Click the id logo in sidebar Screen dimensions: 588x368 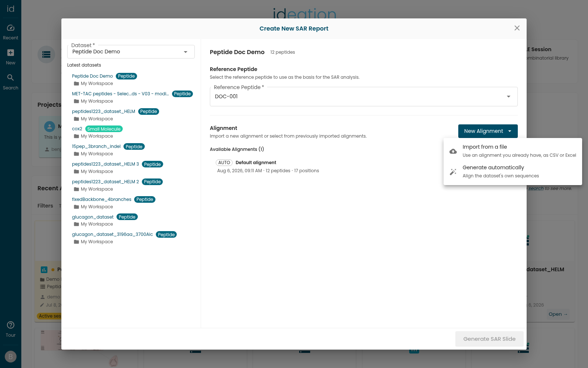[11, 9]
